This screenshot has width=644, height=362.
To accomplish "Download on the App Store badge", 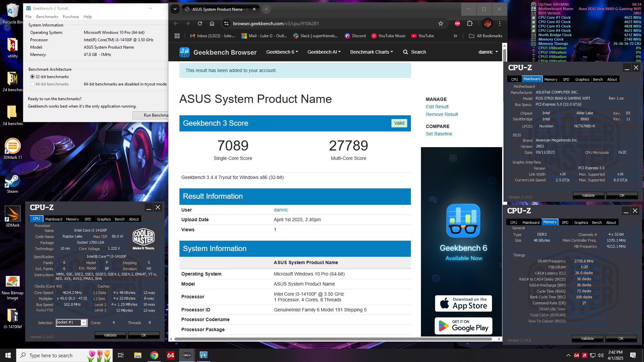I will pyautogui.click(x=464, y=304).
